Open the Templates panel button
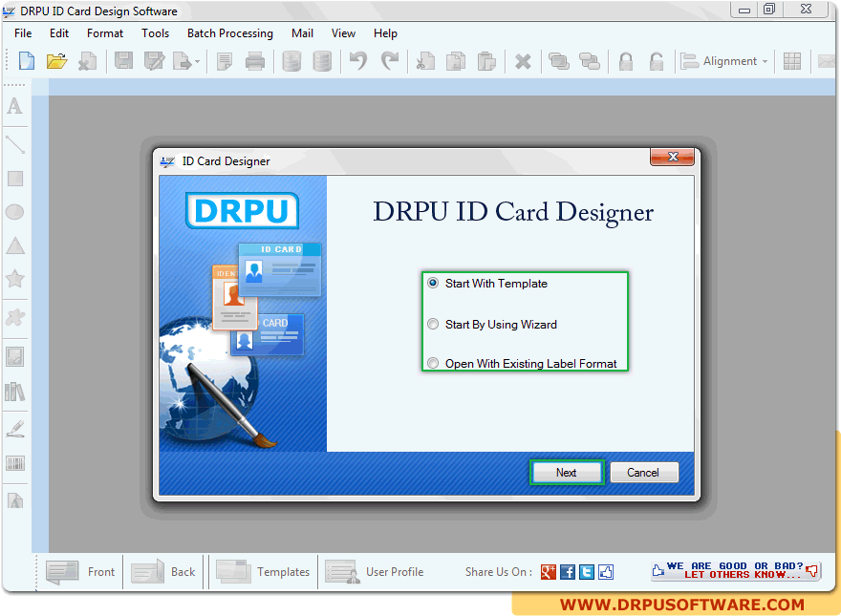 coord(263,572)
